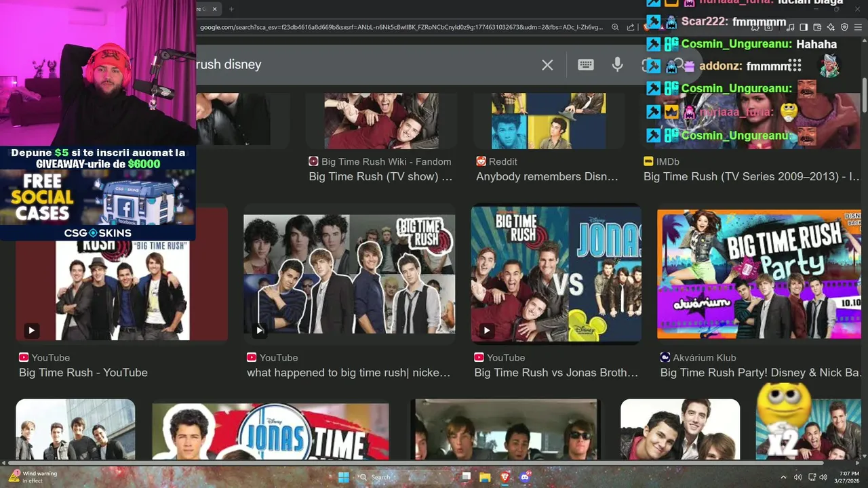Viewport: 868px width, 488px height.
Task: Open the Big Time Rush vs Jonas thumbnail
Action: tap(556, 274)
